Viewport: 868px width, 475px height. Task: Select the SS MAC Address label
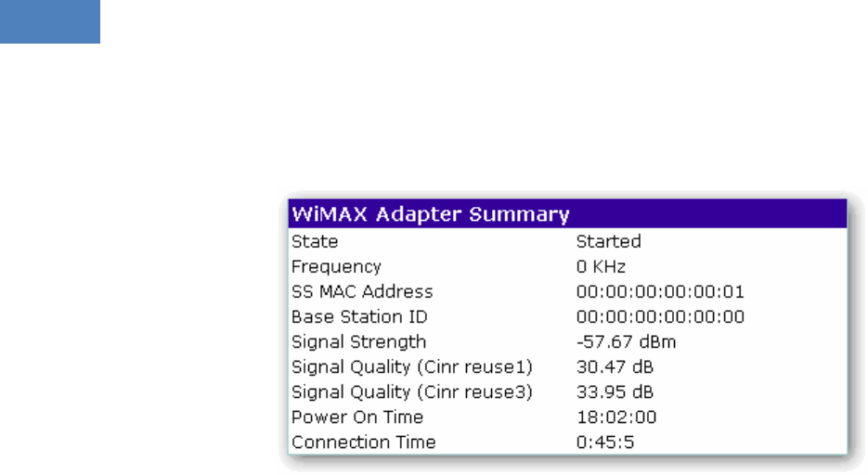[362, 292]
